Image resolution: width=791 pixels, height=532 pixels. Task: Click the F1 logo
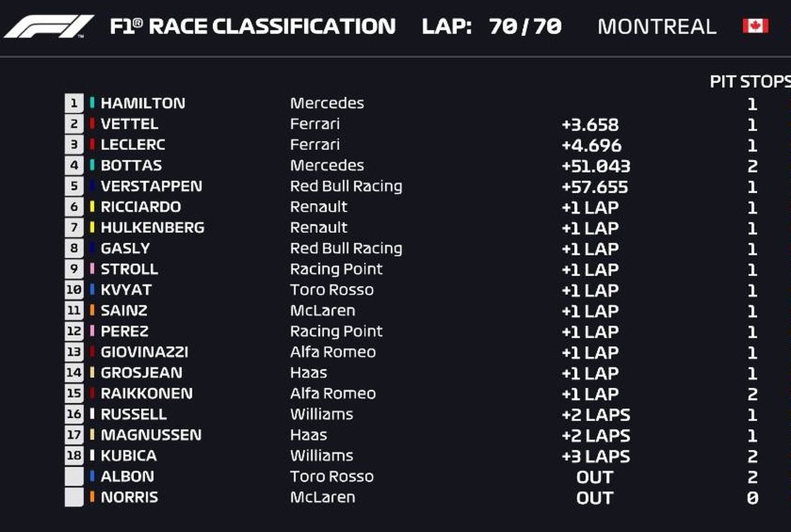coord(48,26)
